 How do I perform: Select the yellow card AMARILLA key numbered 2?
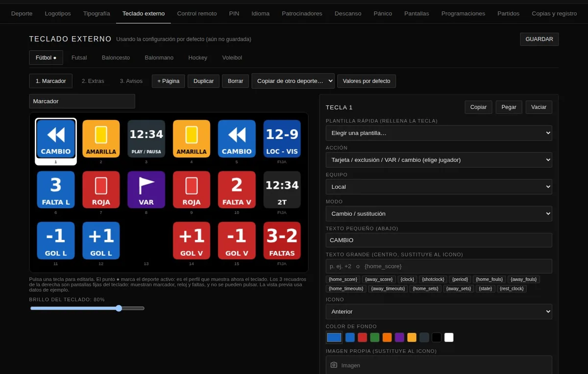point(101,139)
